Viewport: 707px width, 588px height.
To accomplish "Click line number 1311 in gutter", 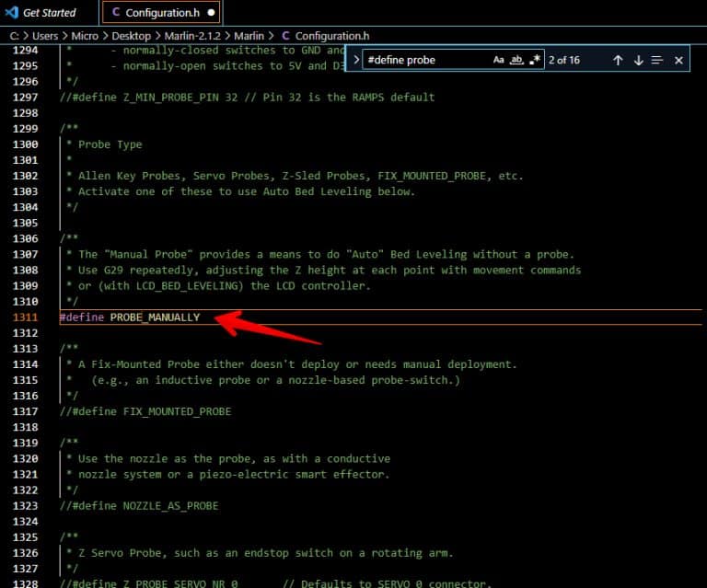I will pos(25,317).
